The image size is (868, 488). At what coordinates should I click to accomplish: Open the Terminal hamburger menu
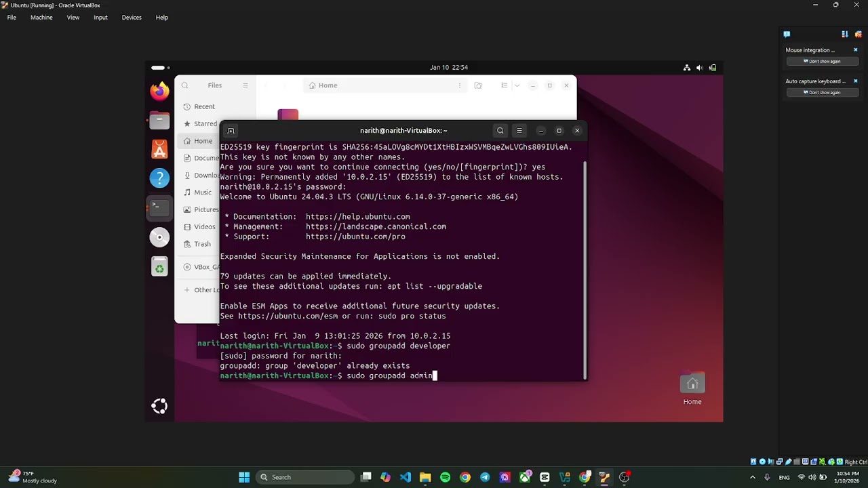click(519, 131)
